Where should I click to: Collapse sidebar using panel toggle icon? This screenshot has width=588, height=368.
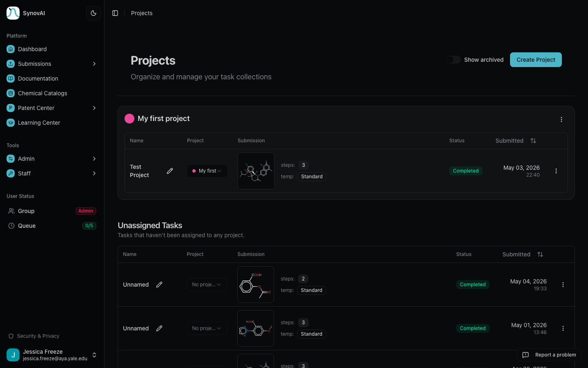pos(115,13)
